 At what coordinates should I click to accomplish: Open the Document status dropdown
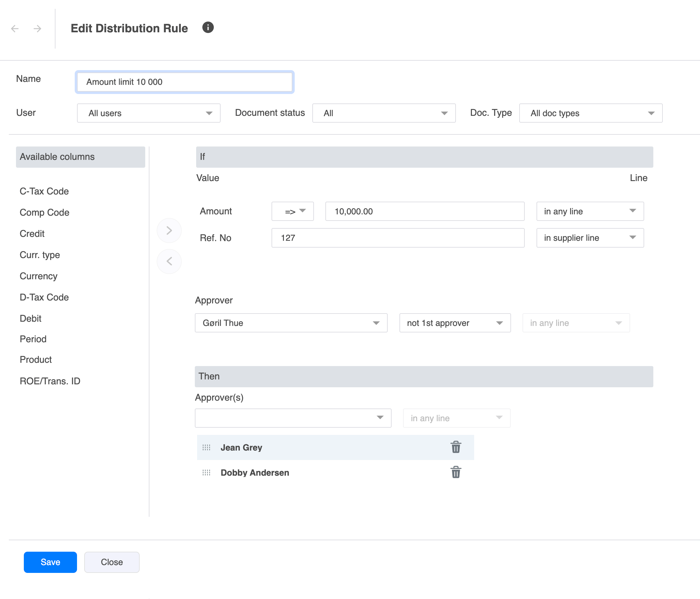pos(383,113)
